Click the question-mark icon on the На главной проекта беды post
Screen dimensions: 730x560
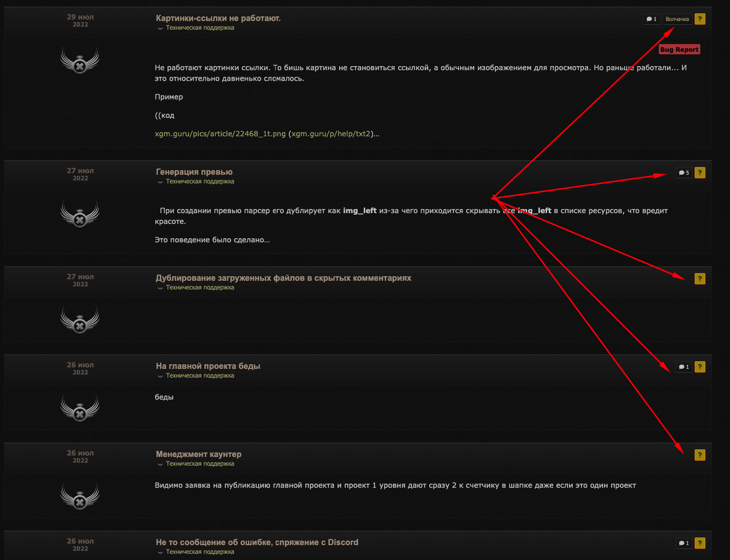tap(700, 367)
